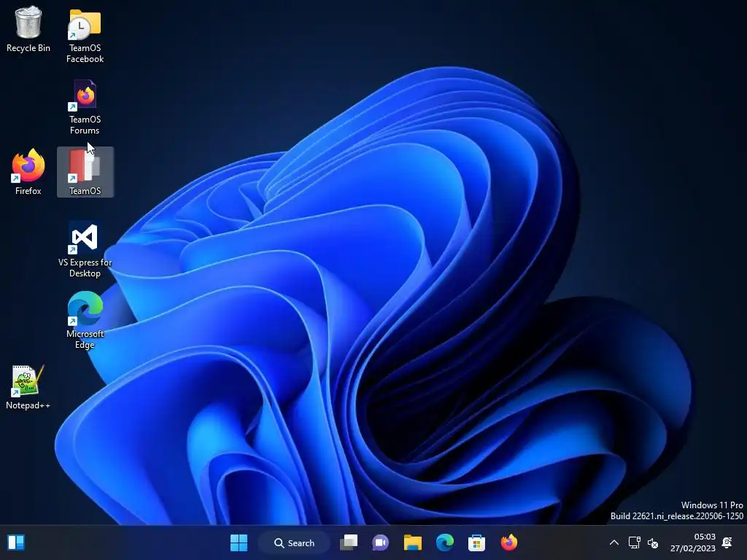Open the notifications bell icon

[x=727, y=542]
